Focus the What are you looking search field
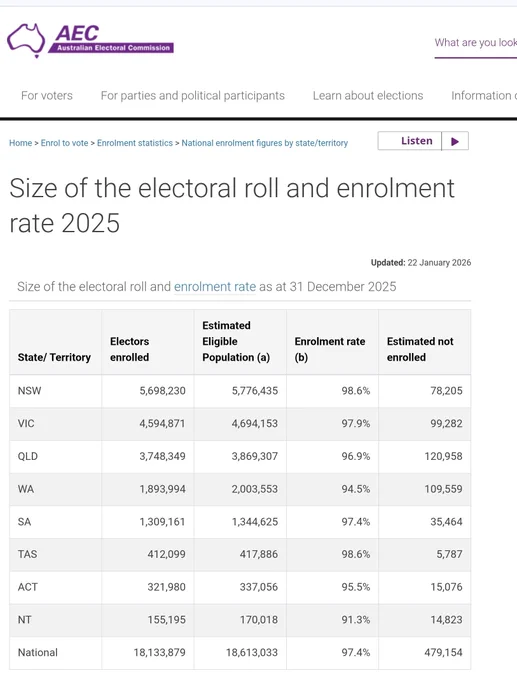The image size is (517, 680). pos(476,43)
